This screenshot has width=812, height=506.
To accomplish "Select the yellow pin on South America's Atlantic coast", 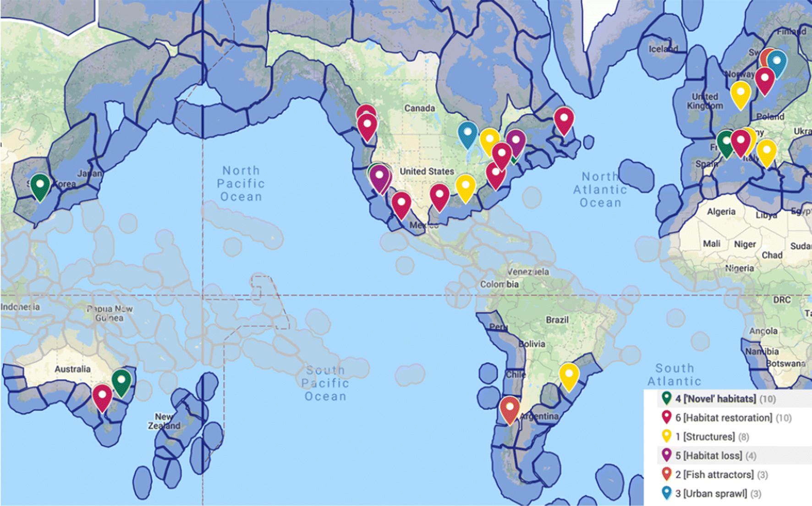I will tap(569, 377).
